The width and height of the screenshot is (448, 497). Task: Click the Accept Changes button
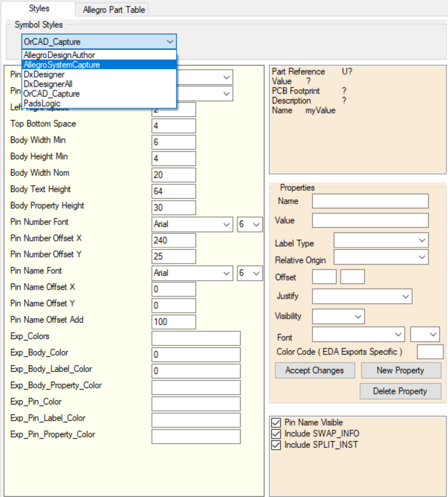coord(315,370)
